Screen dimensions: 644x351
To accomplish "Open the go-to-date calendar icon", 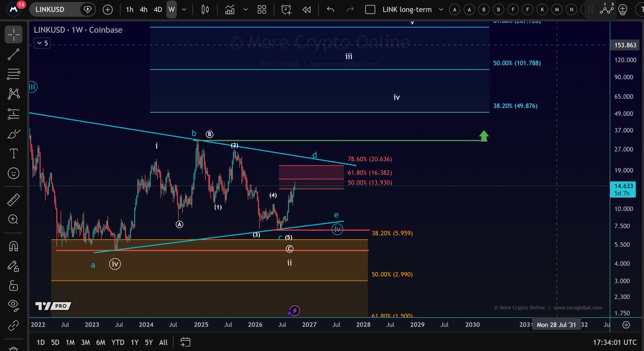I will (185, 342).
